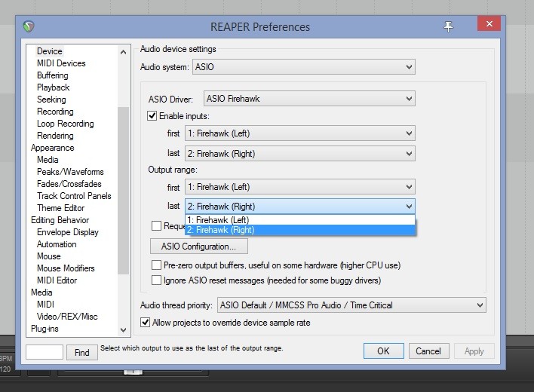Open the ASIO Driver dropdown
Image resolution: width=534 pixels, height=392 pixels.
(x=309, y=99)
